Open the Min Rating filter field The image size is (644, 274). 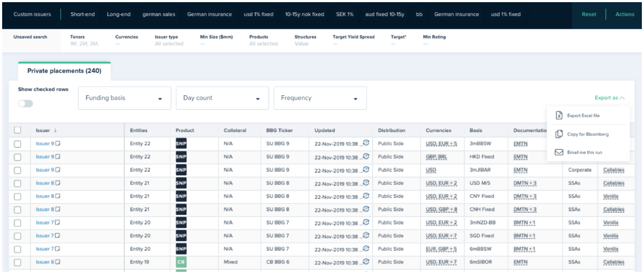(x=434, y=40)
